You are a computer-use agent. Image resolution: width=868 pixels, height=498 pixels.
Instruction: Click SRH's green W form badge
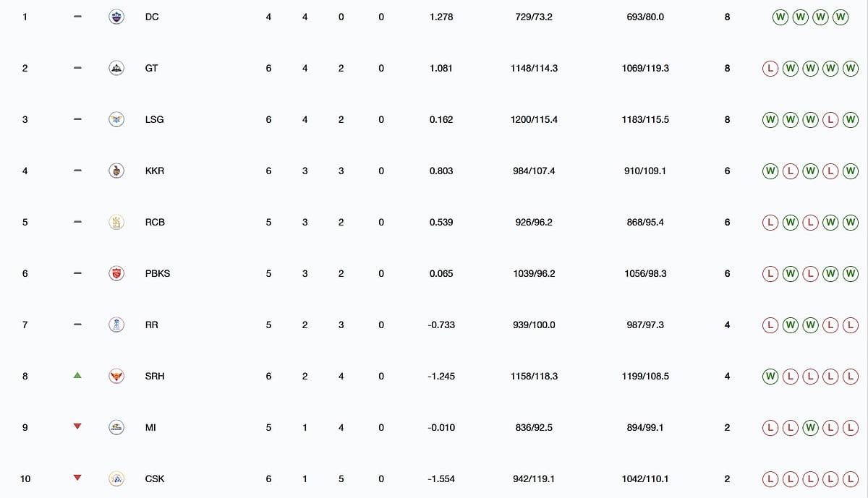tap(771, 376)
